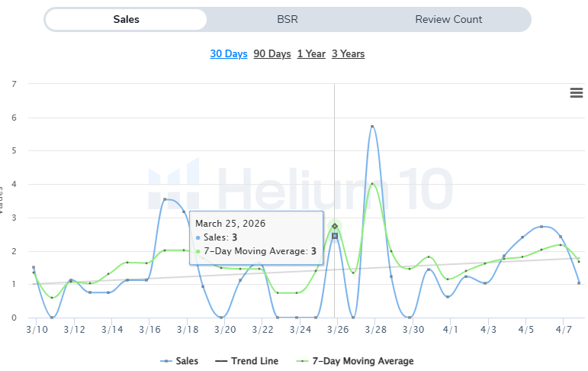Toggle 7-Day Moving Average legend item
This screenshot has height=371, width=588.
363,361
